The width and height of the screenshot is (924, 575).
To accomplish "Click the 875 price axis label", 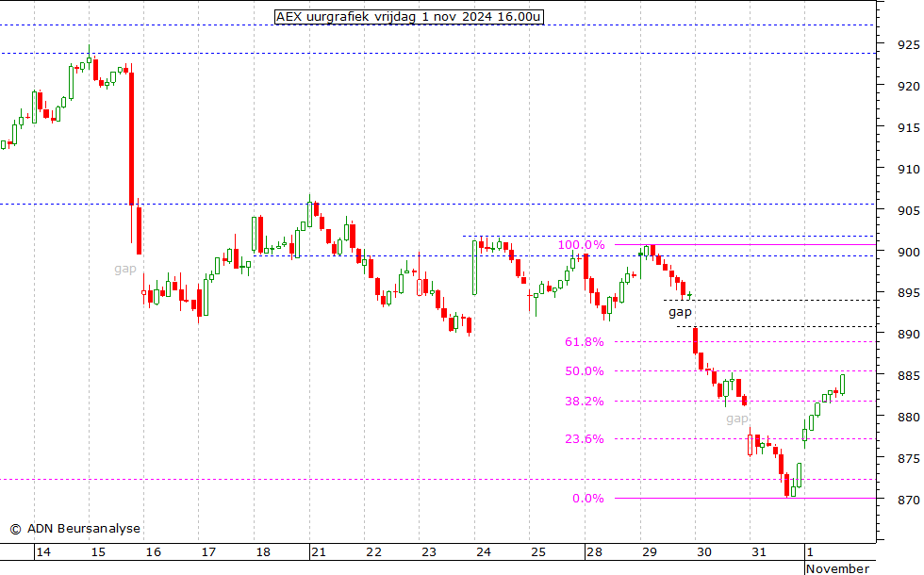I will coord(908,458).
